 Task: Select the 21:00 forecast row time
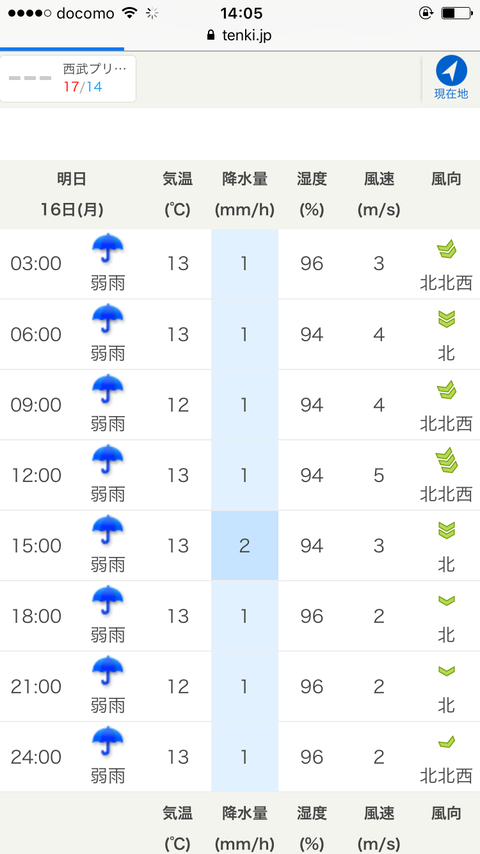[36, 687]
